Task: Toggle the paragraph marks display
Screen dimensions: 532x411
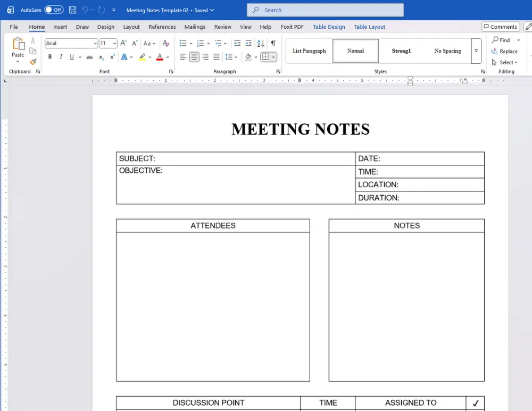Action: pyautogui.click(x=273, y=43)
